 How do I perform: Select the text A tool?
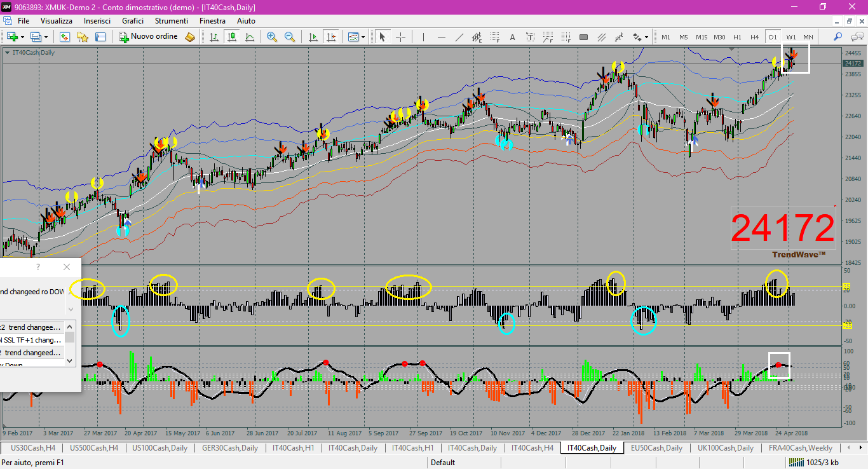pyautogui.click(x=512, y=37)
